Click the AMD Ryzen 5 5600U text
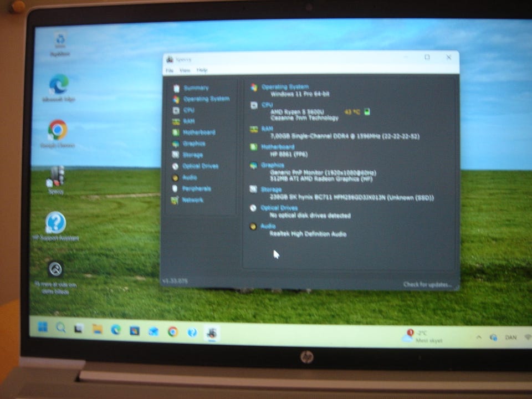Screen dimensions: 532x399 pos(297,111)
